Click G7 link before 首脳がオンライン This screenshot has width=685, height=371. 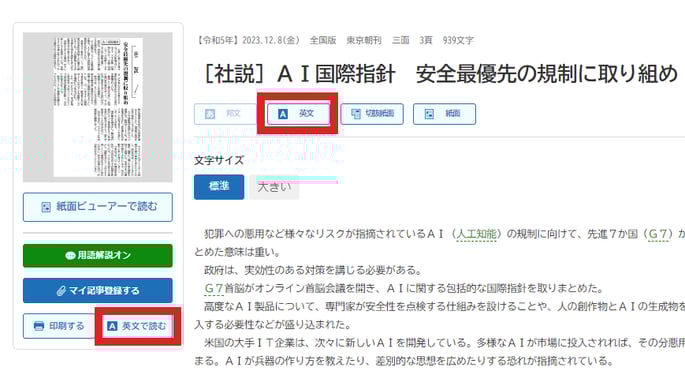coord(214,288)
